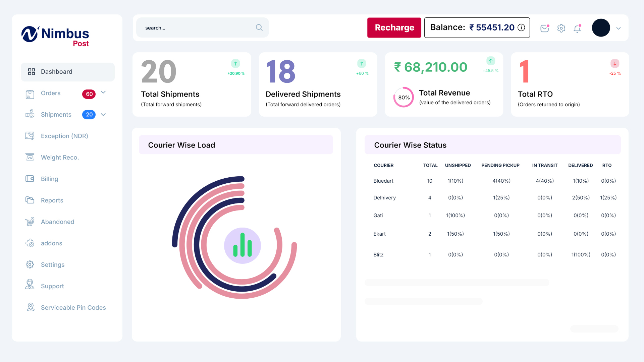Open the notifications bell
Screen dimensions: 644x362
[x=578, y=29]
